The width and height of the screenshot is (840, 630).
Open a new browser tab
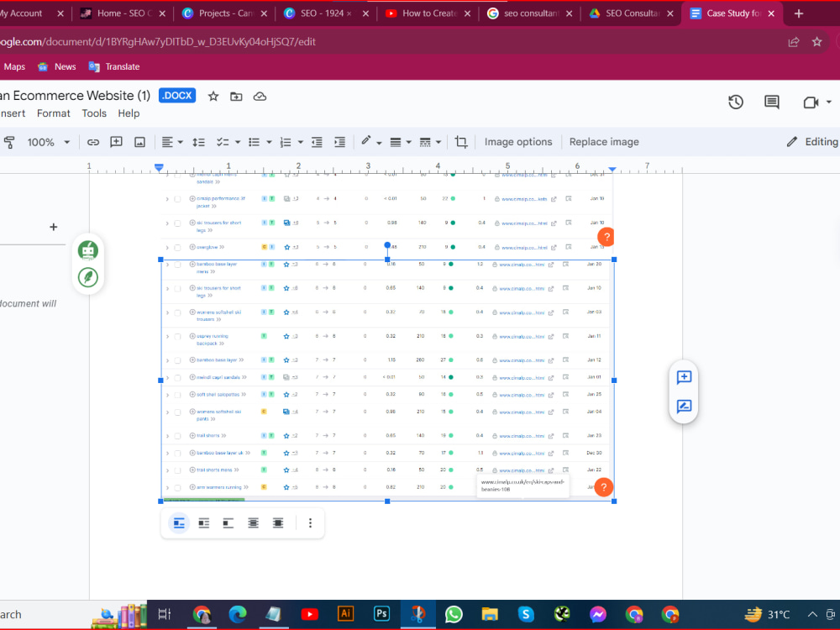pos(798,13)
